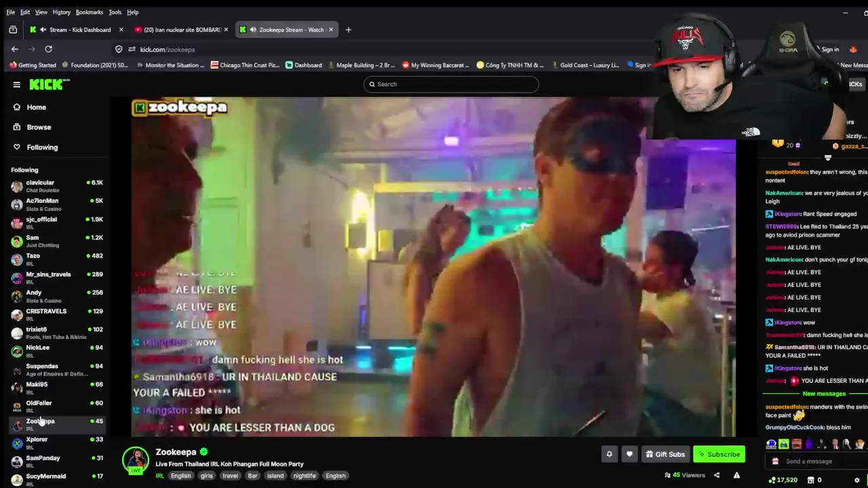Open Chicago Thin Crust Pizza bookmark
868x488 pixels.
[245, 65]
